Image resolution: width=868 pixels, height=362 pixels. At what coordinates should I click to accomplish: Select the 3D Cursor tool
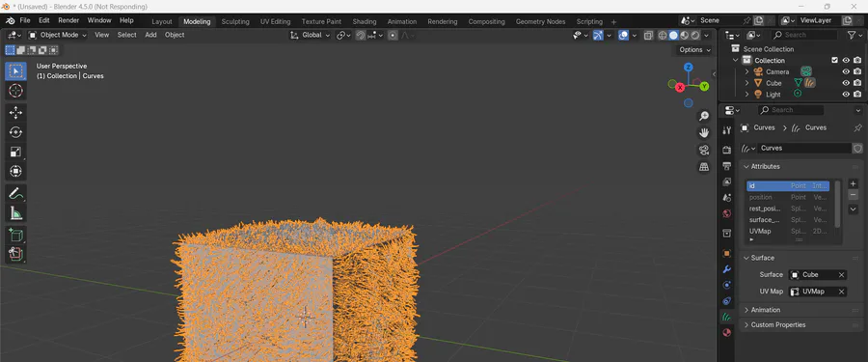(x=15, y=91)
